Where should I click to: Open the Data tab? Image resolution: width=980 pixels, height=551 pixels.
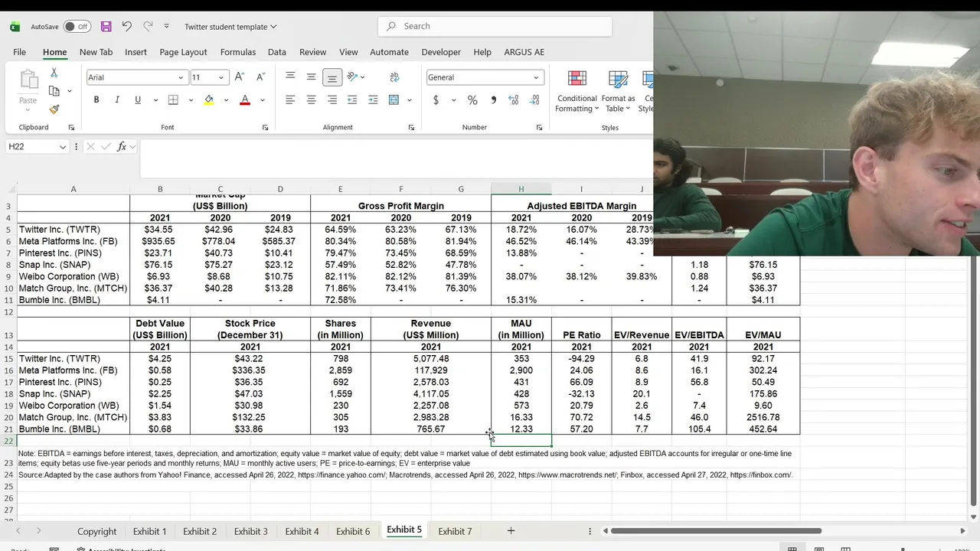277,52
